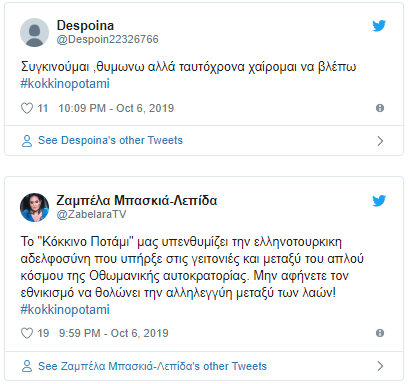Open info icon on Despoina's tweet
The width and height of the screenshot is (408, 384).
pyautogui.click(x=380, y=108)
